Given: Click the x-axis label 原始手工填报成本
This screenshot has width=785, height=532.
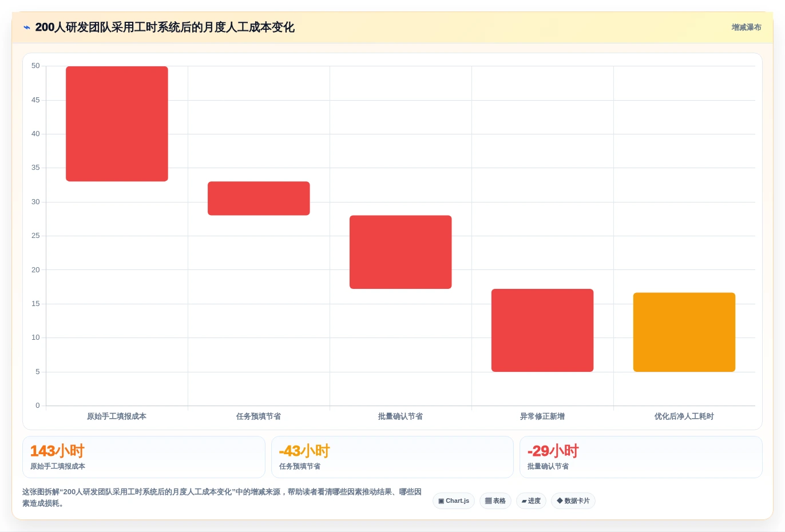Looking at the screenshot, I should click(x=117, y=416).
